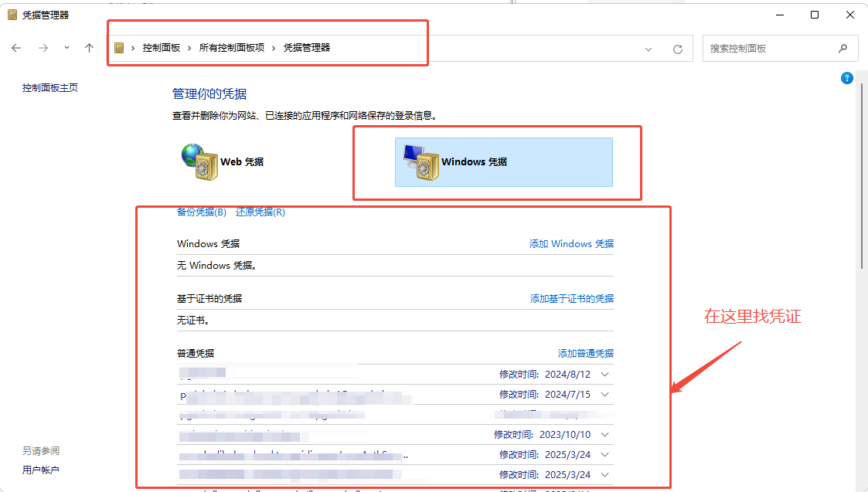This screenshot has width=868, height=492.
Task: Click the address bar control panel icon
Action: click(119, 48)
